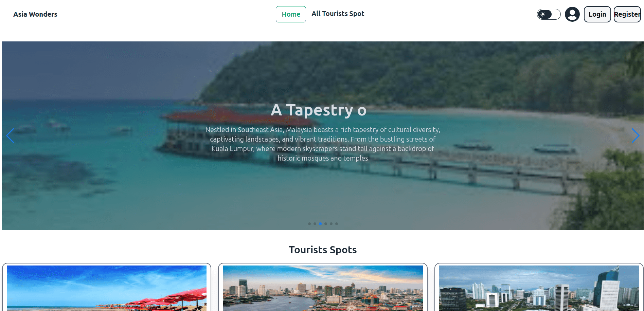Viewport: 644px width, 311px height.
Task: Click the Malaysia slide heading text
Action: [x=319, y=110]
